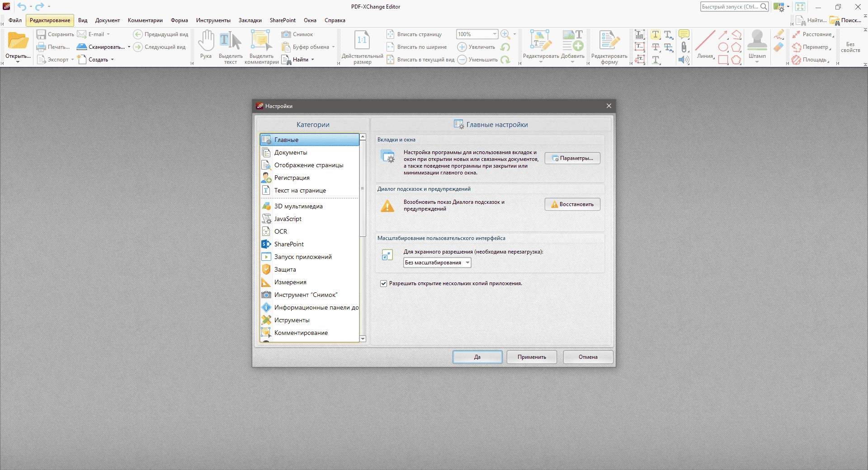Switch to the Вид tab

[x=83, y=20]
